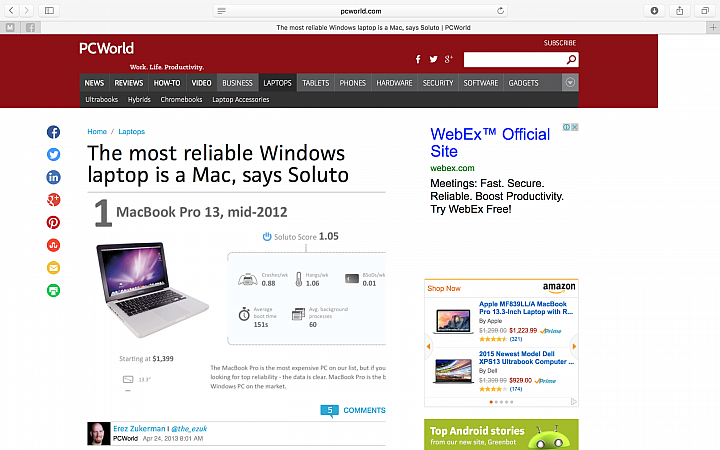Open the HOW-TO menu item
Image resolution: width=720 pixels, height=450 pixels.
pos(167,83)
